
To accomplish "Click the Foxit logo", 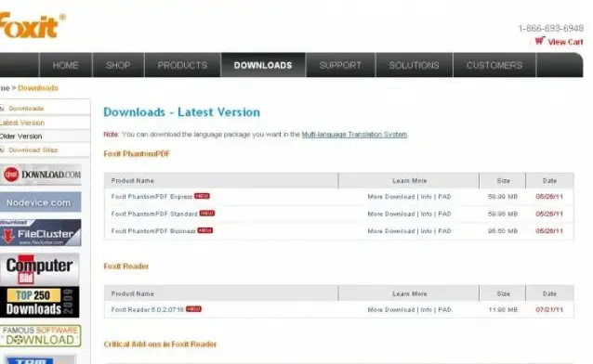I will point(33,26).
